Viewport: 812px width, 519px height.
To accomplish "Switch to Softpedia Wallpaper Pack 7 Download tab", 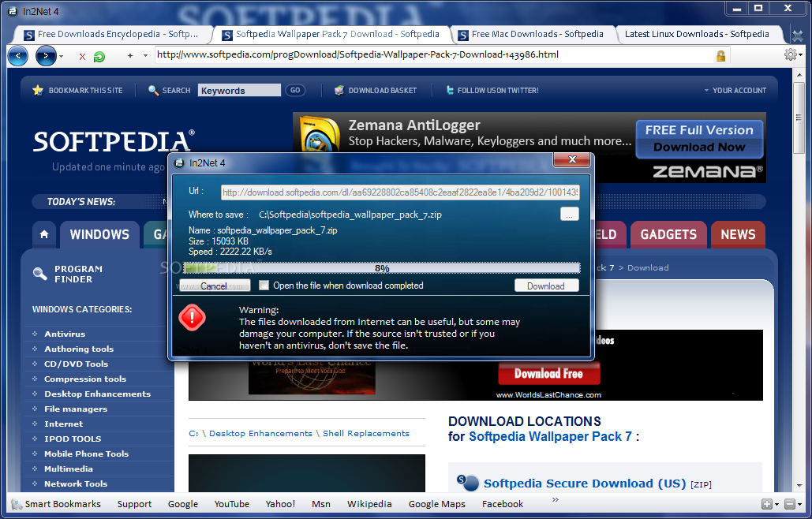I will coord(331,34).
